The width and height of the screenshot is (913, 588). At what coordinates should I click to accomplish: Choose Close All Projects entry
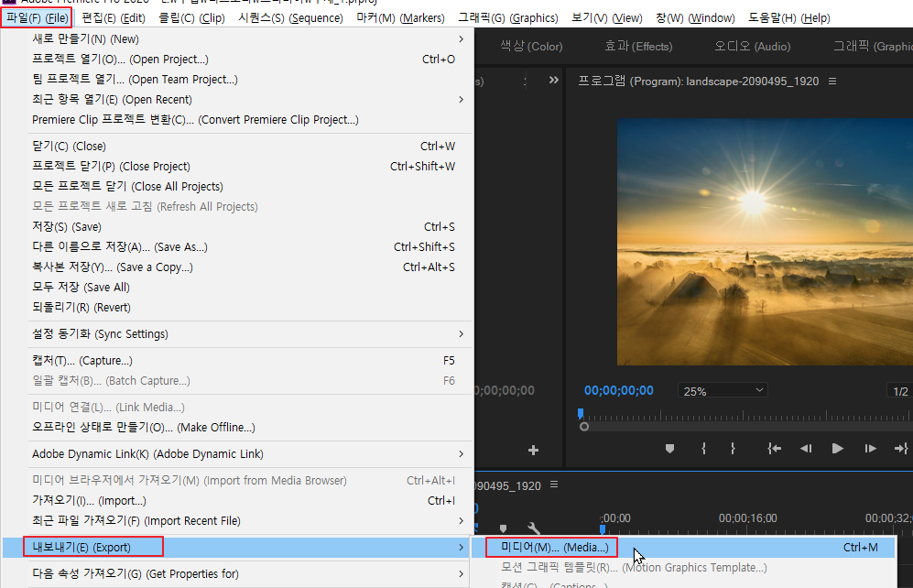pyautogui.click(x=249, y=186)
